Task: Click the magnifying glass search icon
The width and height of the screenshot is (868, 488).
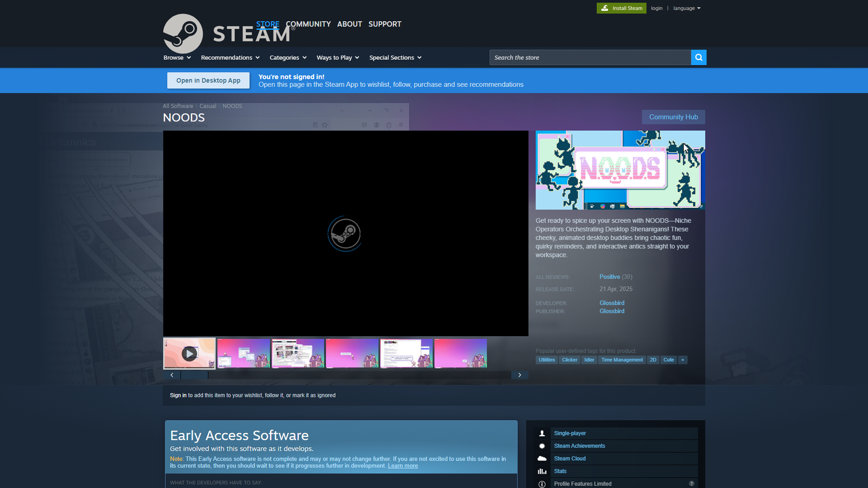Action: click(x=698, y=57)
